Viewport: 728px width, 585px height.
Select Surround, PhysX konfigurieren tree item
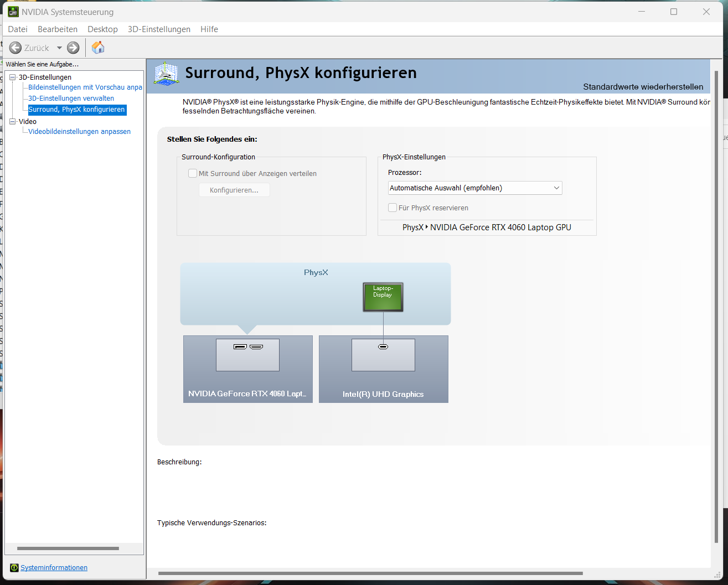[77, 110]
